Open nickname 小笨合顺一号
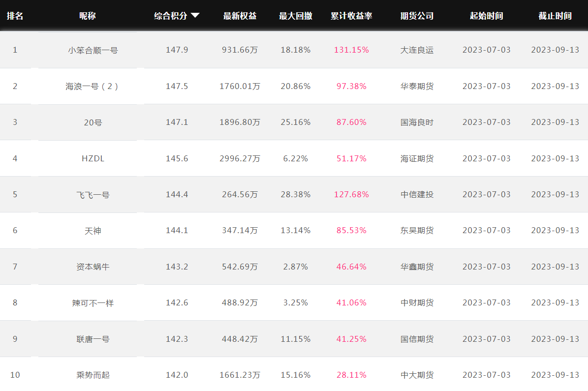Image resolution: width=588 pixels, height=391 pixels. pyautogui.click(x=93, y=50)
